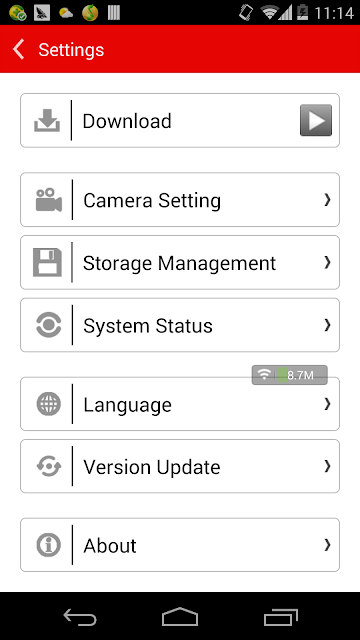Expand Camera Setting chevron
The width and height of the screenshot is (360, 640).
327,200
